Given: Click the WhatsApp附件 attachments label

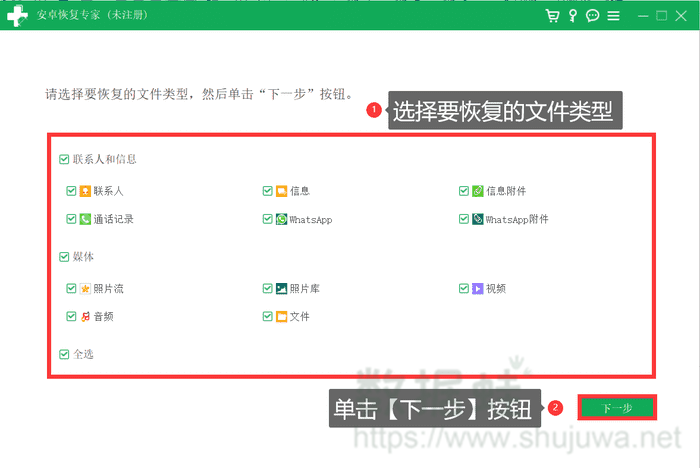Looking at the screenshot, I should pyautogui.click(x=517, y=219).
